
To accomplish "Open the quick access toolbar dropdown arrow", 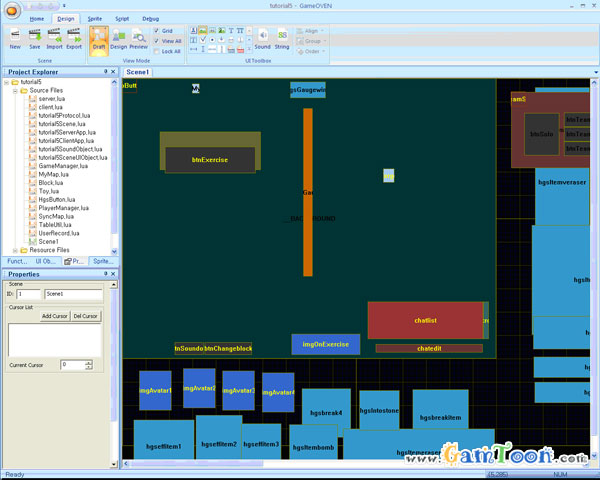I will click(64, 6).
